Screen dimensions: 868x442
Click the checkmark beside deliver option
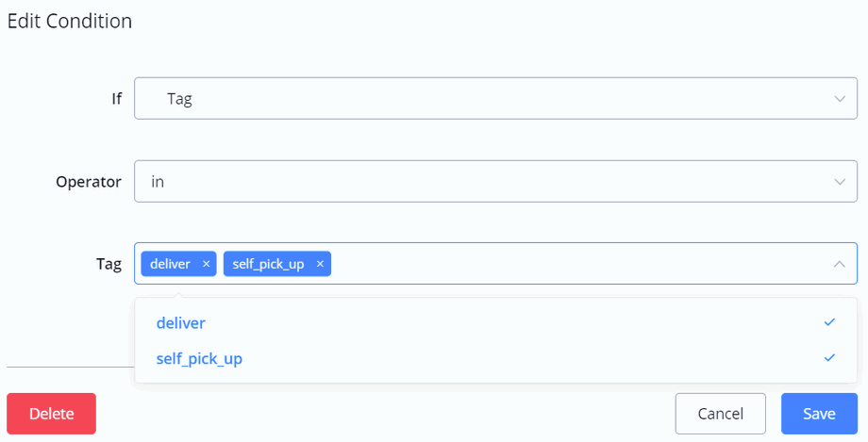pos(829,322)
